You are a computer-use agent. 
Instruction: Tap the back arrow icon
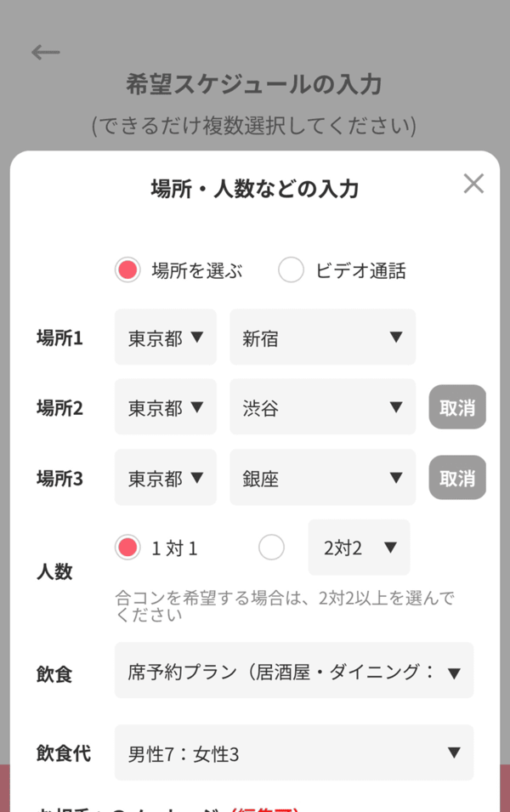[46, 53]
